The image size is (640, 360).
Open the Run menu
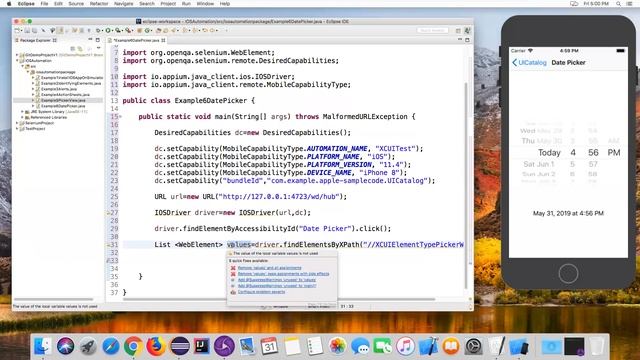click(186, 4)
